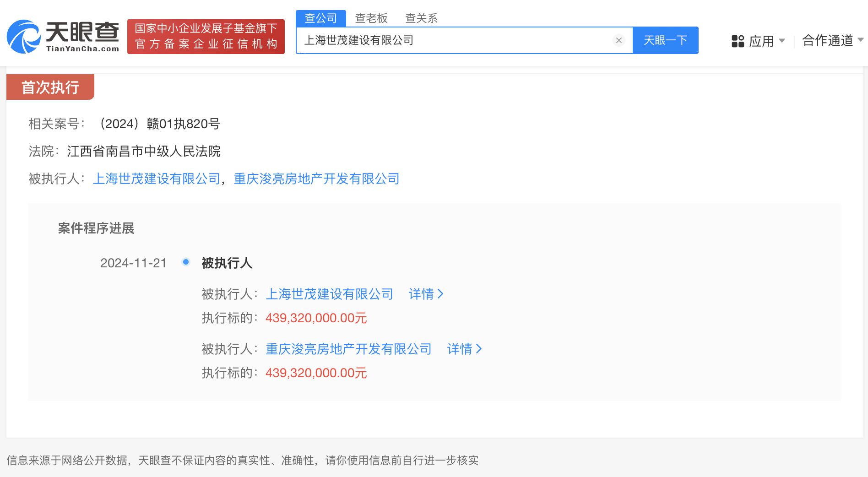Open the apps grid icon
This screenshot has width=868, height=477.
pyautogui.click(x=738, y=41)
